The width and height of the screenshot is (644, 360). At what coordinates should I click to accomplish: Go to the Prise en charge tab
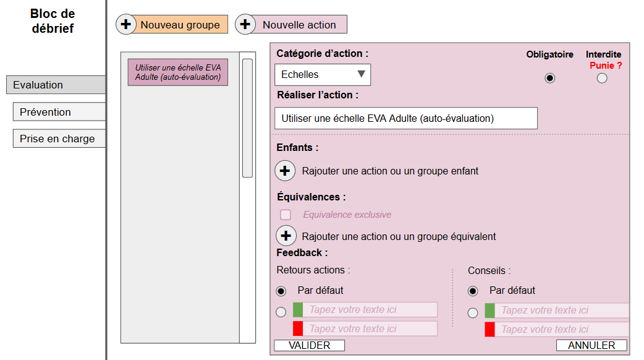59,139
